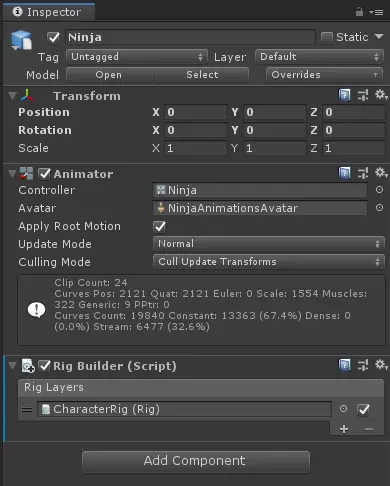Click the Avatar field NinjaAnimationsAvatar

pos(260,208)
